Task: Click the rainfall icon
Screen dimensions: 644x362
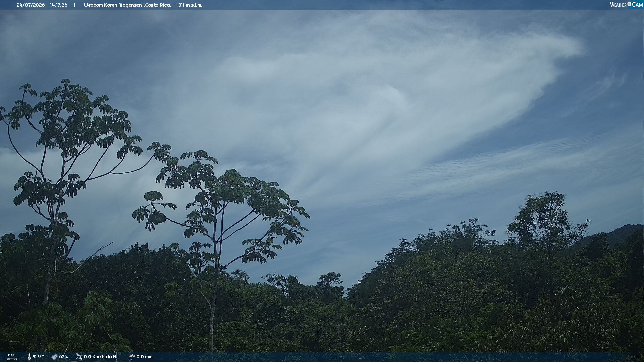Action: coord(132,357)
